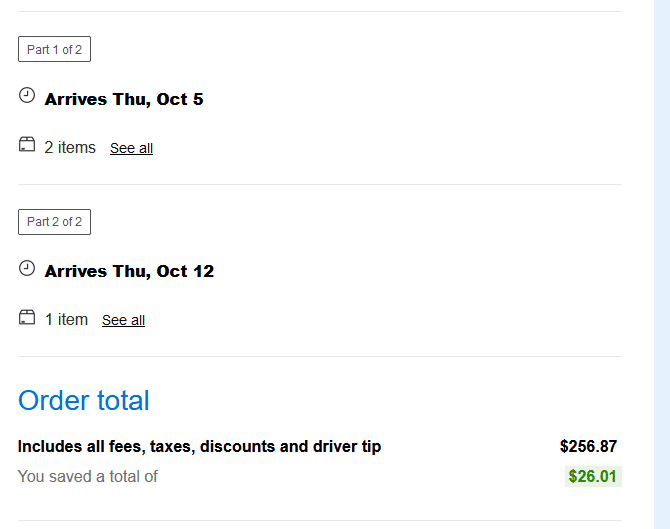Click the package icon next to 2 items

(x=27, y=145)
